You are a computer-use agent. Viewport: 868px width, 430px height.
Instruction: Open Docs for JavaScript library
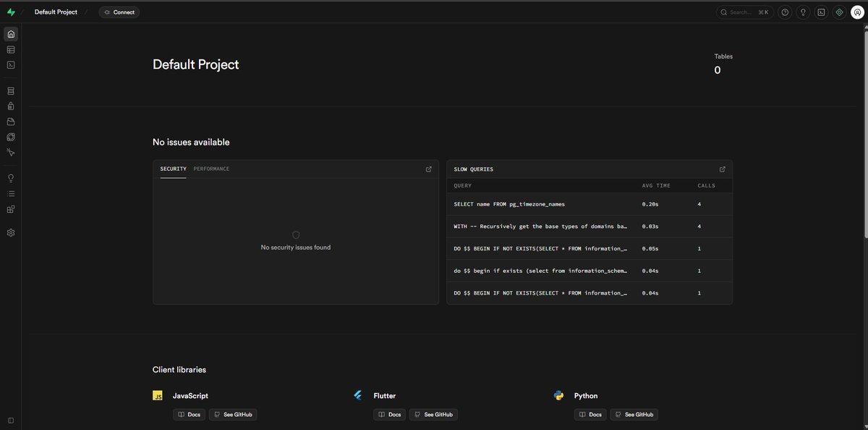click(x=189, y=415)
